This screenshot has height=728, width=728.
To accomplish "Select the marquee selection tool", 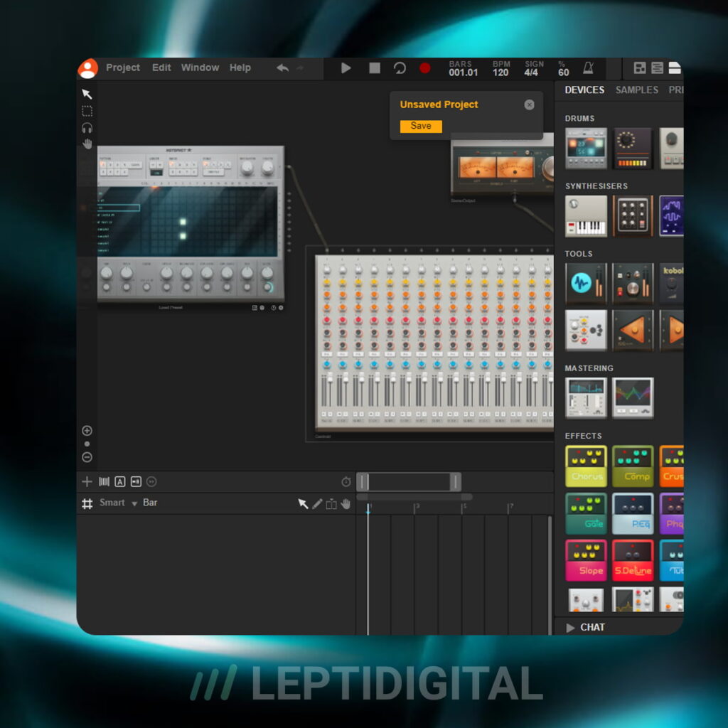I will coord(87,111).
